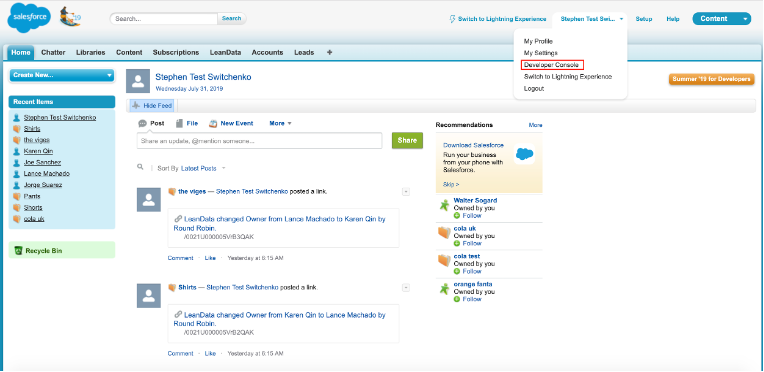Expand the Content app menu arrow
The width and height of the screenshot is (764, 372).
745,19
